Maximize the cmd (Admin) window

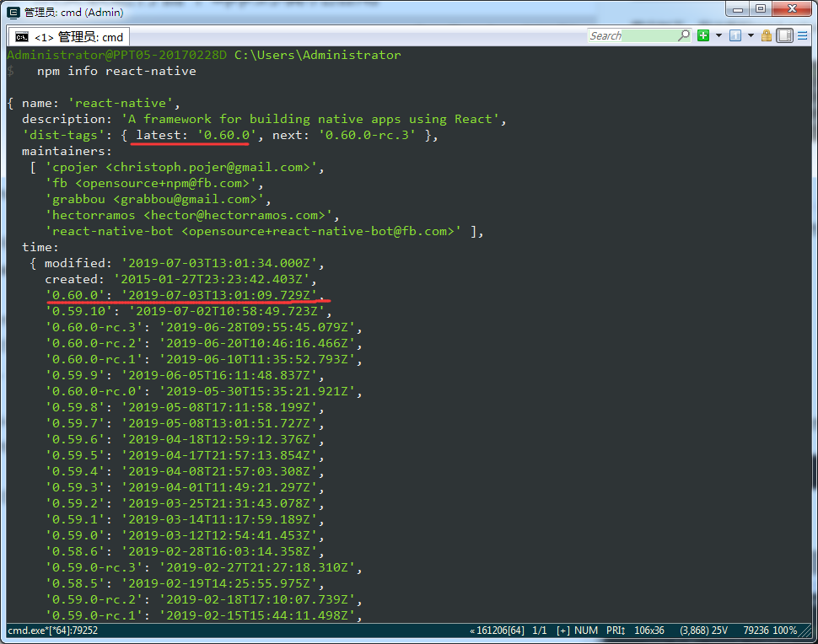[761, 9]
